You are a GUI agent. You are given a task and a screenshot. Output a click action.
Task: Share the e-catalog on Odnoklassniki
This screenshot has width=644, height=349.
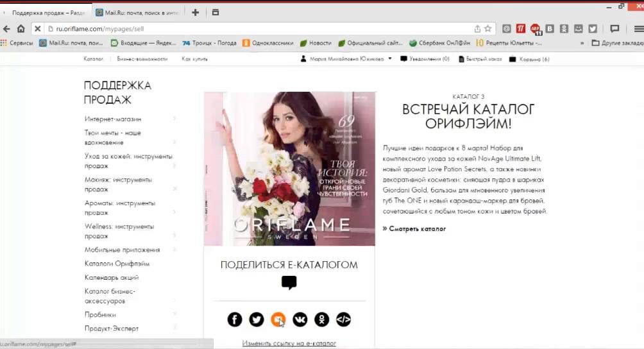point(321,319)
